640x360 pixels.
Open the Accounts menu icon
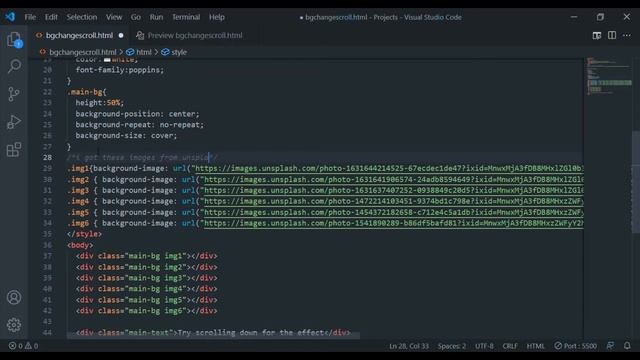14,297
